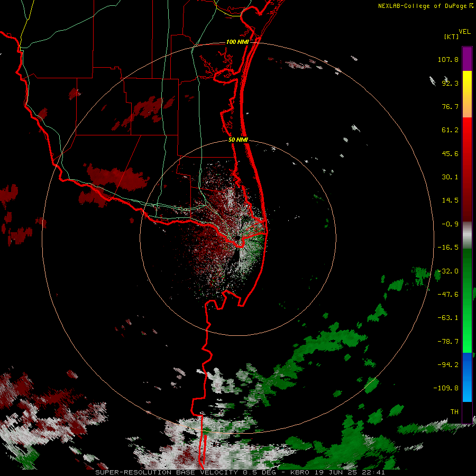Select the -109.8 legend value
This screenshot has width=476, height=476.
tap(446, 388)
